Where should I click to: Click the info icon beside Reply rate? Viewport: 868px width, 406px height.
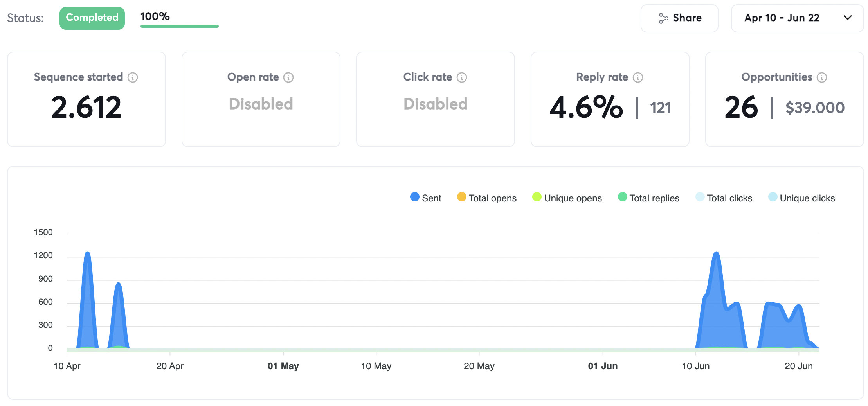(x=638, y=77)
